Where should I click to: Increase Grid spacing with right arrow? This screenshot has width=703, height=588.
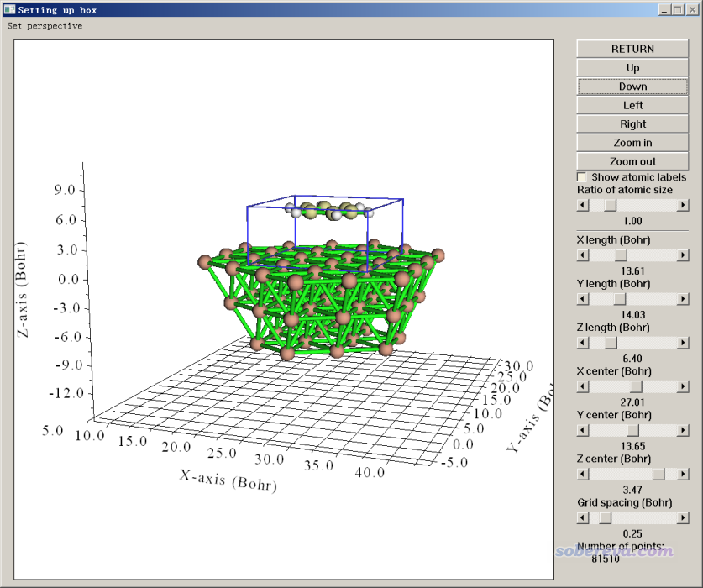pyautogui.click(x=683, y=517)
